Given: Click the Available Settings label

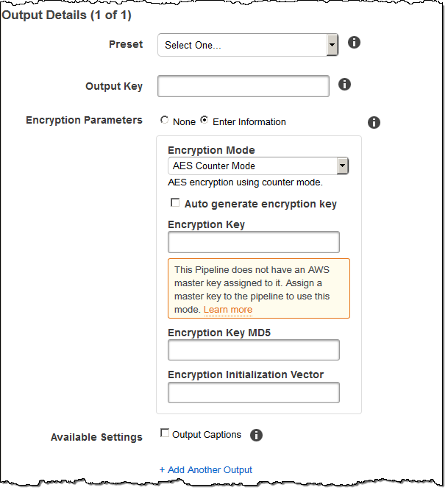Looking at the screenshot, I should pos(96,437).
